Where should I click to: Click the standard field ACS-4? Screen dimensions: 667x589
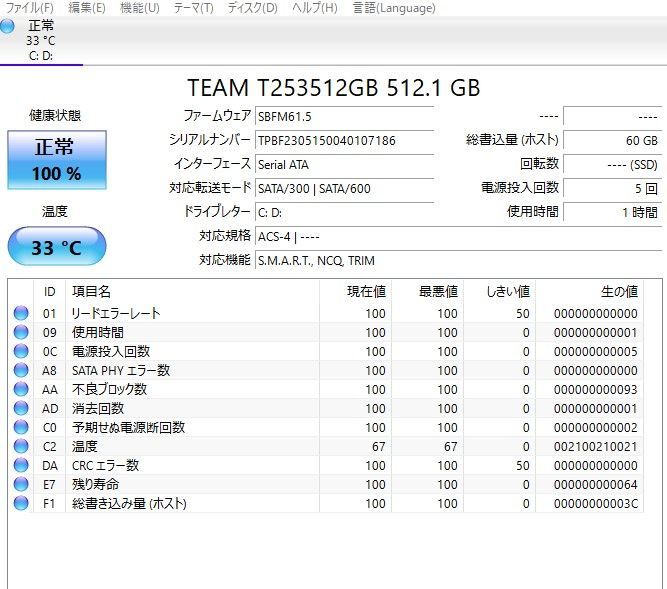458,236
